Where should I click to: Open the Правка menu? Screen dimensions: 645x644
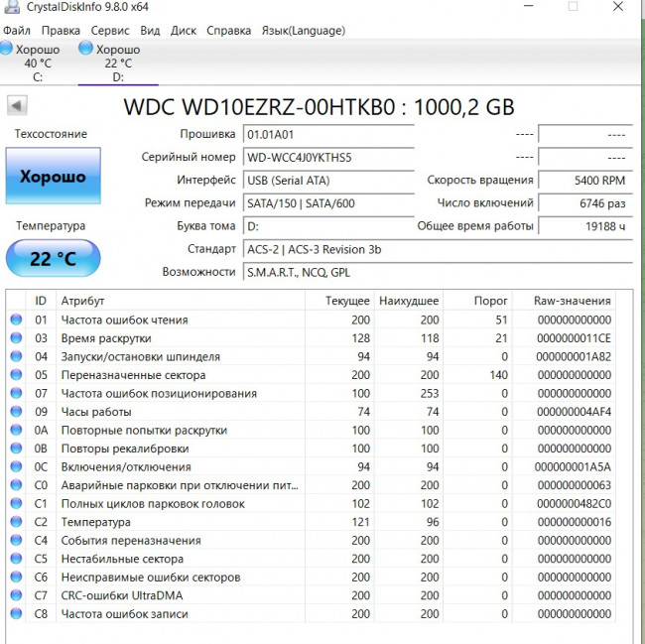[x=61, y=31]
